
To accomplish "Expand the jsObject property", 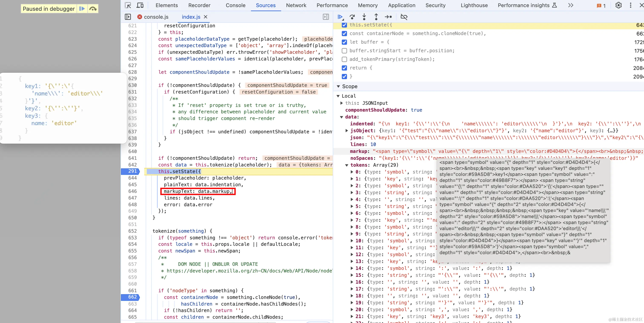I will pos(346,131).
